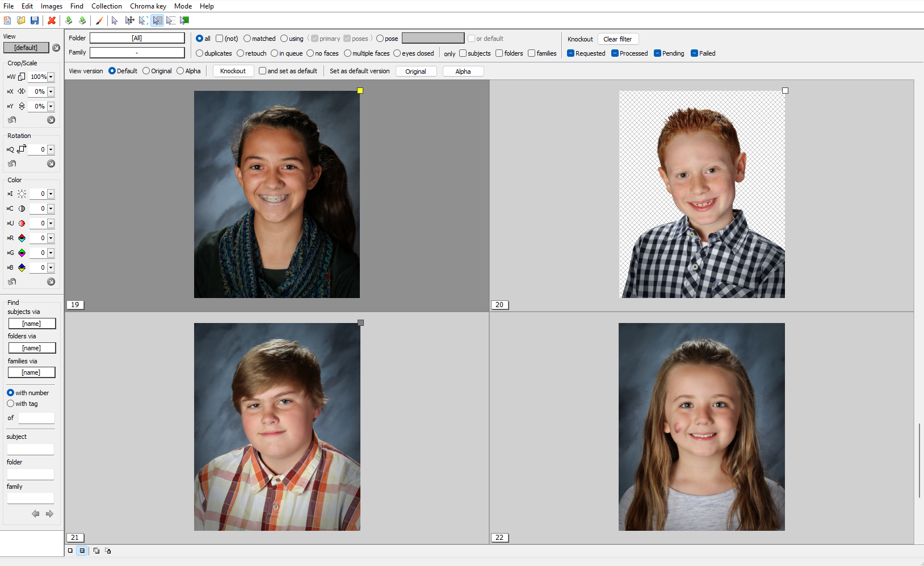The width and height of the screenshot is (924, 566).
Task: Select the brush tool icon
Action: coord(99,20)
